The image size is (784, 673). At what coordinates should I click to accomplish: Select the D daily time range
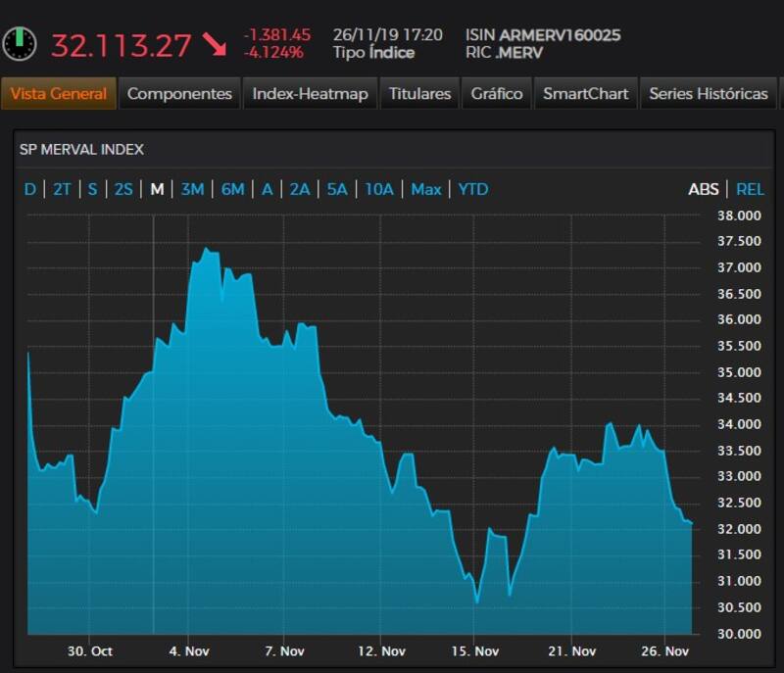click(x=29, y=189)
